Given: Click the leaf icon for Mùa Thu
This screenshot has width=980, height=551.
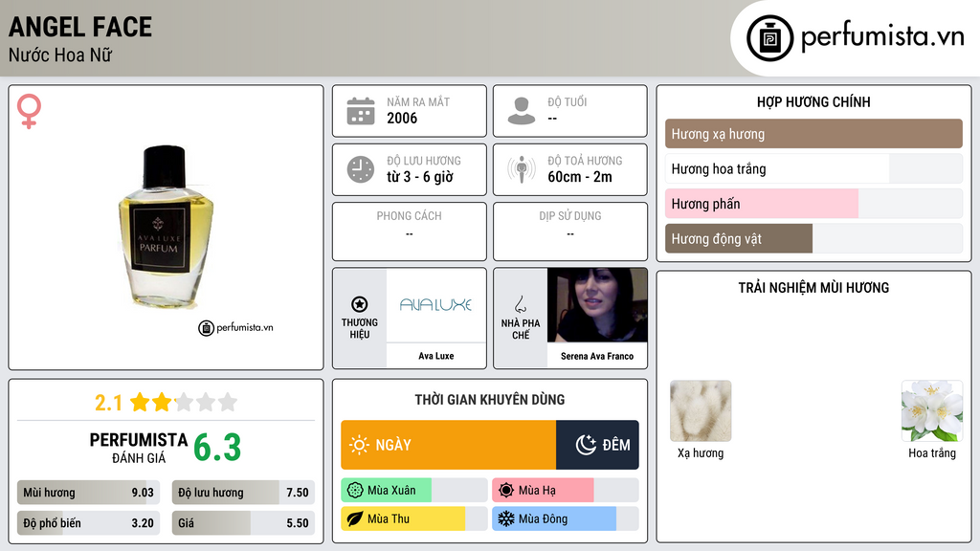Looking at the screenshot, I should click(355, 518).
